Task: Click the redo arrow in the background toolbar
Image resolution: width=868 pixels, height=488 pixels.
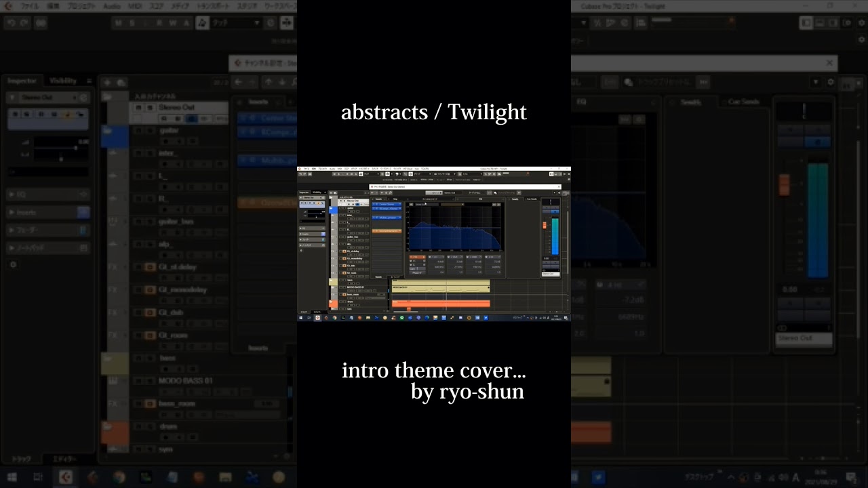Action: (23, 22)
